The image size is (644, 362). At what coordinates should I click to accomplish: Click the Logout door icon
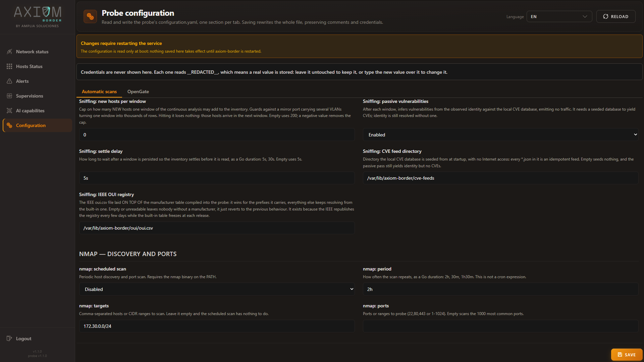pos(9,339)
